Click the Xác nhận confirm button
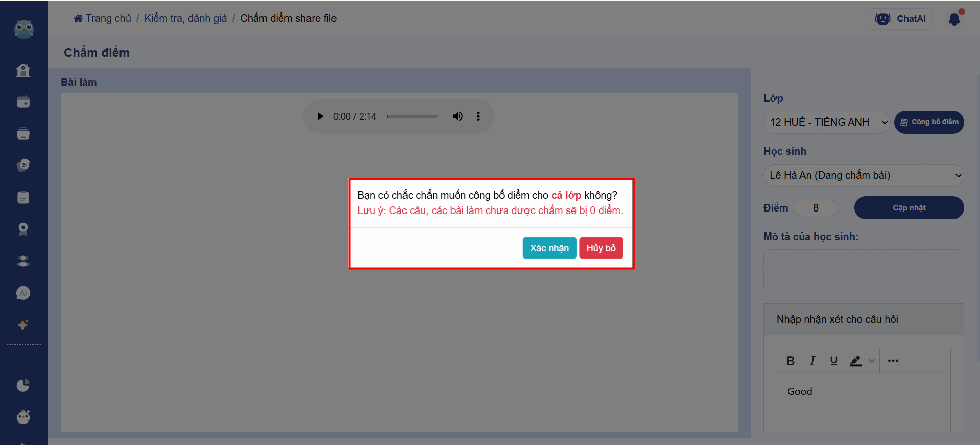This screenshot has height=445, width=980. point(549,248)
